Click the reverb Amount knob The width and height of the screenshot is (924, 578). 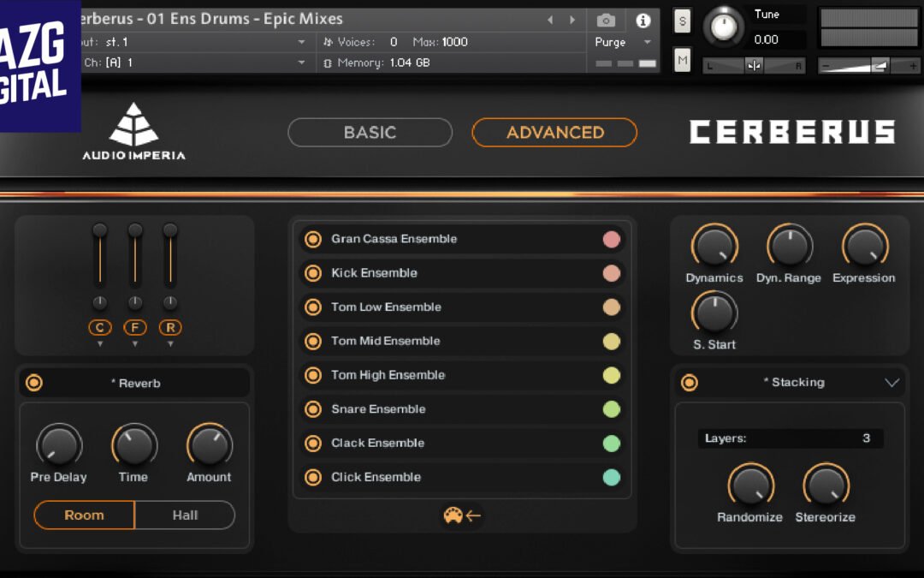click(x=210, y=445)
